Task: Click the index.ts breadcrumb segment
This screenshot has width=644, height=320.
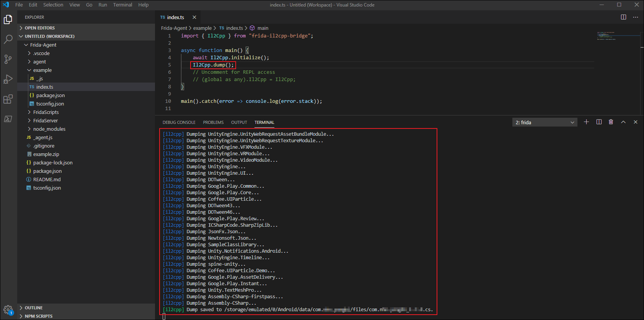Action: pos(231,28)
